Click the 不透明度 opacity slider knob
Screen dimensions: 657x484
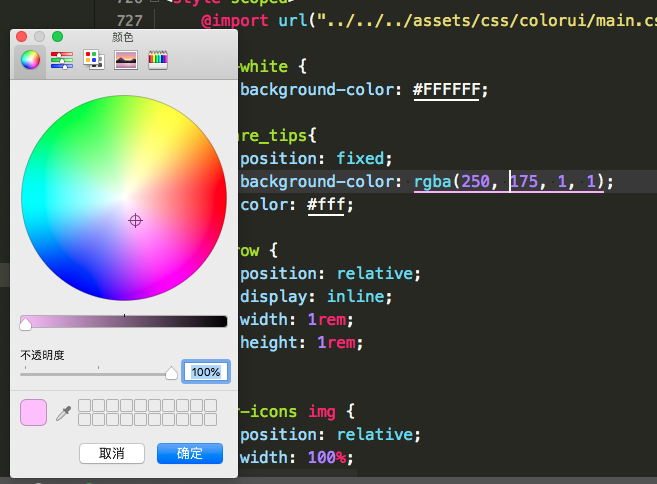[171, 373]
